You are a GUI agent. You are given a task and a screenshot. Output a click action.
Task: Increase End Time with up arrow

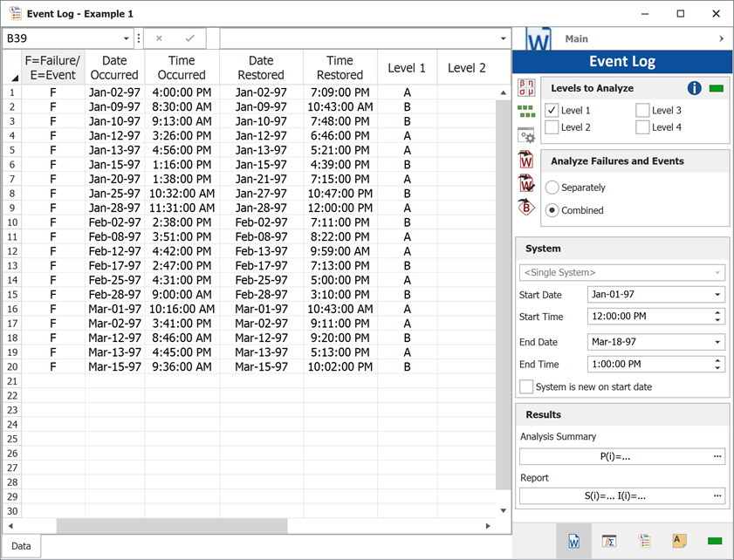click(x=717, y=360)
